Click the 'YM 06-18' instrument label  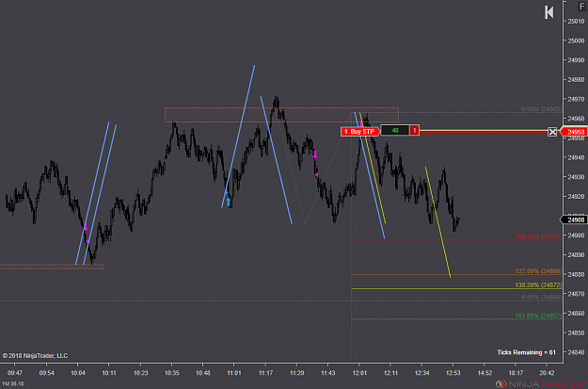[x=13, y=383]
